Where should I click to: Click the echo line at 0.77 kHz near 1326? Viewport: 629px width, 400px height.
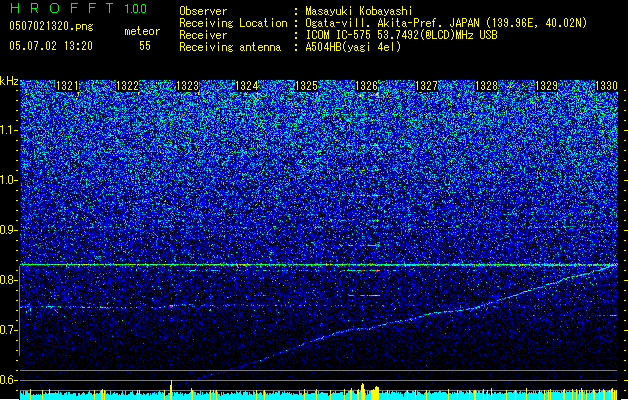pos(364,296)
